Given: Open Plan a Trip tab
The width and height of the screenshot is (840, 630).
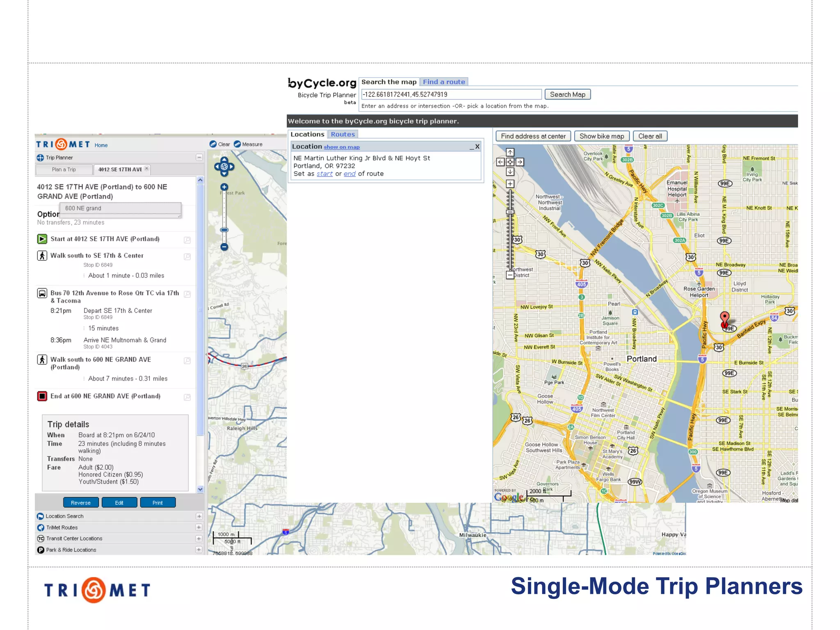Looking at the screenshot, I should (x=64, y=169).
